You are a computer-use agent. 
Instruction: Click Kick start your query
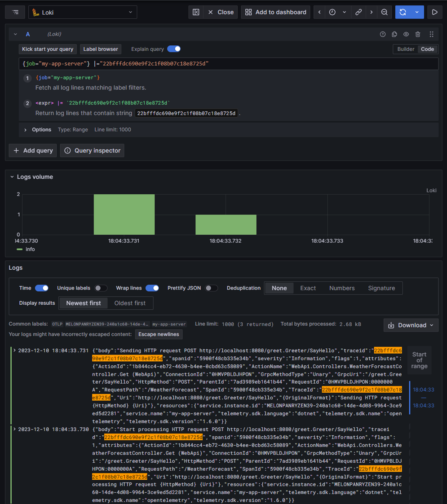[x=48, y=49]
